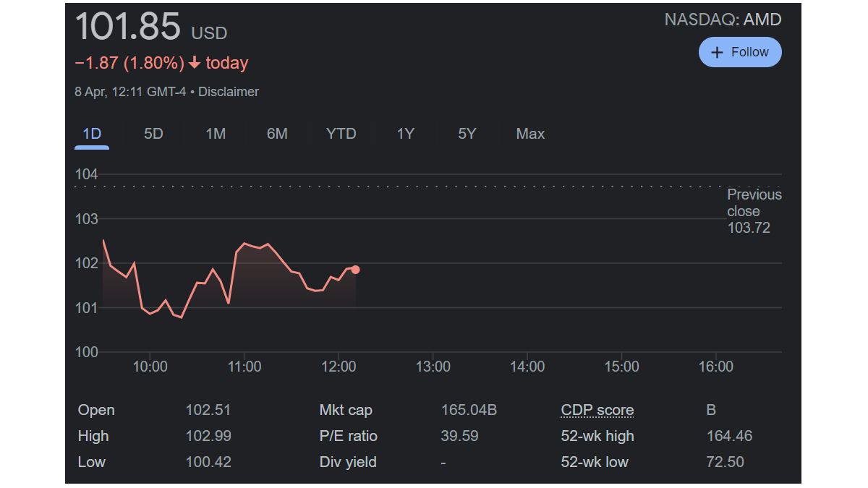This screenshot has height=488, width=868.
Task: Switch to the 5Y tab
Action: click(x=467, y=134)
